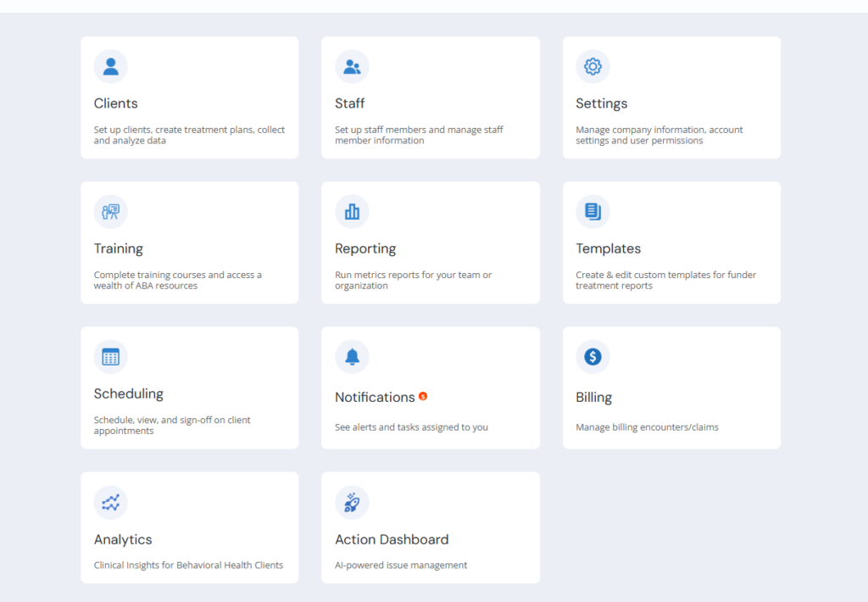Click the Notifications bell icon
The width and height of the screenshot is (868, 602).
coord(352,357)
